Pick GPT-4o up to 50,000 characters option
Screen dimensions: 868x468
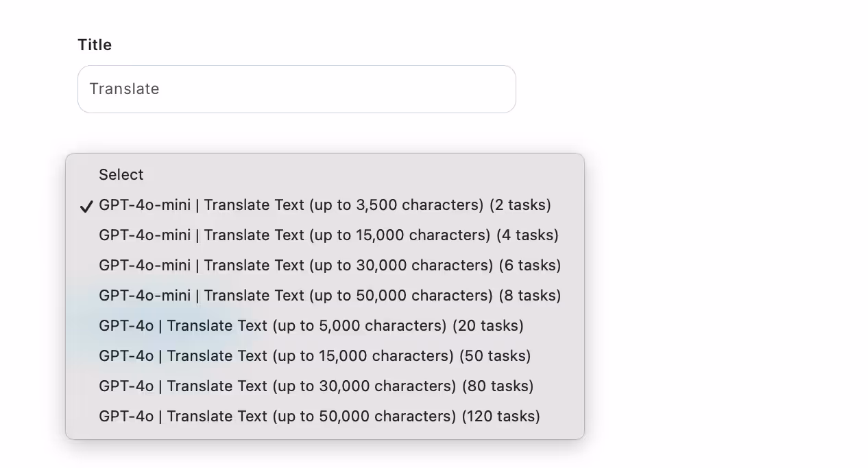tap(325, 417)
